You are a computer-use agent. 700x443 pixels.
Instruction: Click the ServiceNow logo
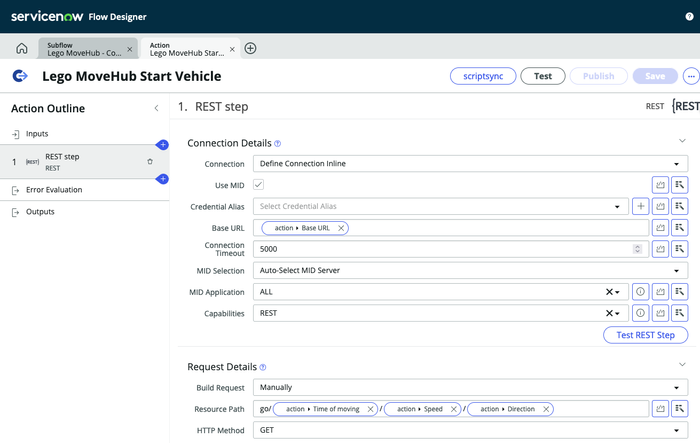[x=46, y=17]
